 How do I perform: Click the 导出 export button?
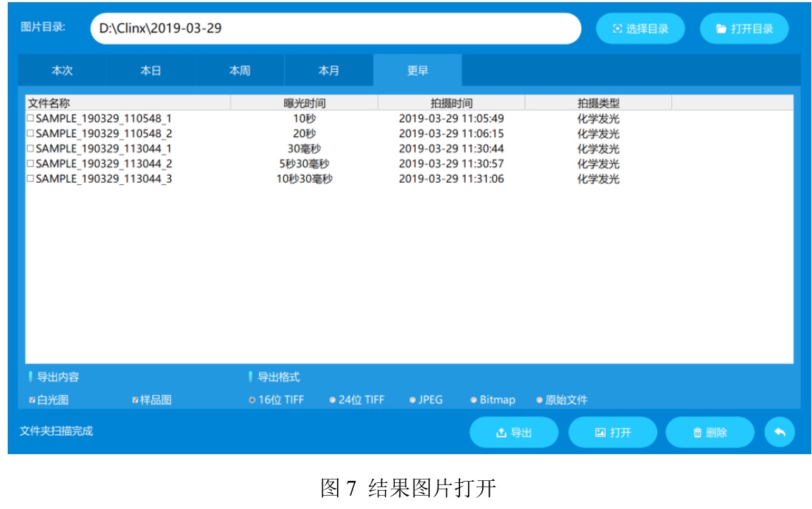(x=514, y=432)
